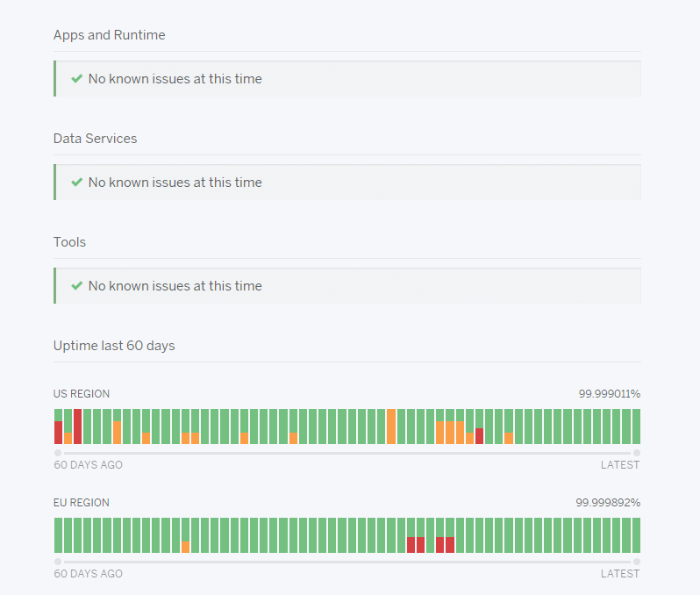The width and height of the screenshot is (700, 595).
Task: Click the leftmost red bar in EU Region
Action: [411, 544]
